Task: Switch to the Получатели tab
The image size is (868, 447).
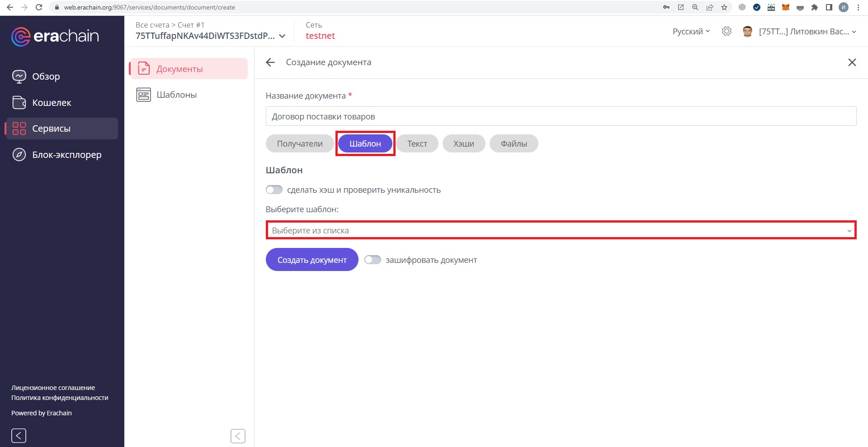Action: 300,144
